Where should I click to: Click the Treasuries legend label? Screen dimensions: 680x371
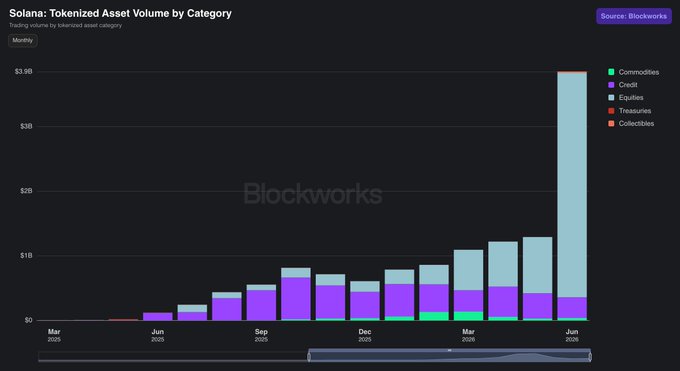pyautogui.click(x=634, y=111)
